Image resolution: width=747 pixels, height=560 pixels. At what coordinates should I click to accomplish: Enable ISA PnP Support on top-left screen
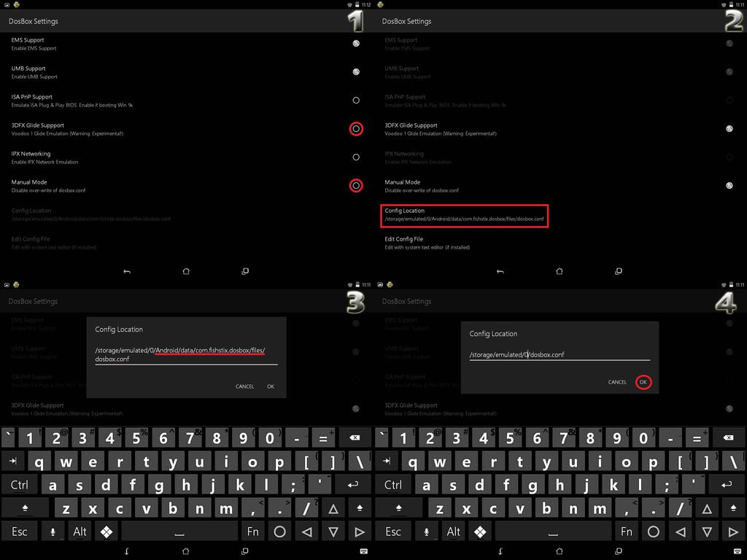356,100
